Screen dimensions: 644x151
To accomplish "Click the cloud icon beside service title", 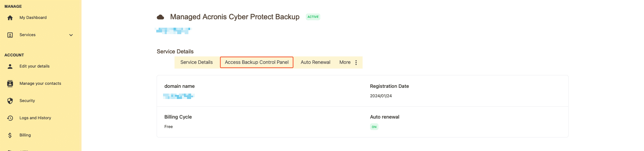I will pyautogui.click(x=160, y=17).
